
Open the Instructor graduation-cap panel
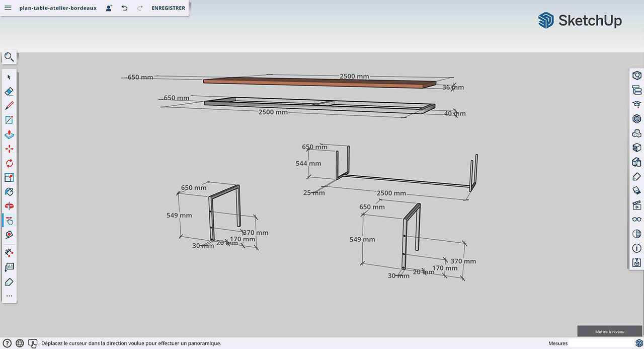click(636, 104)
